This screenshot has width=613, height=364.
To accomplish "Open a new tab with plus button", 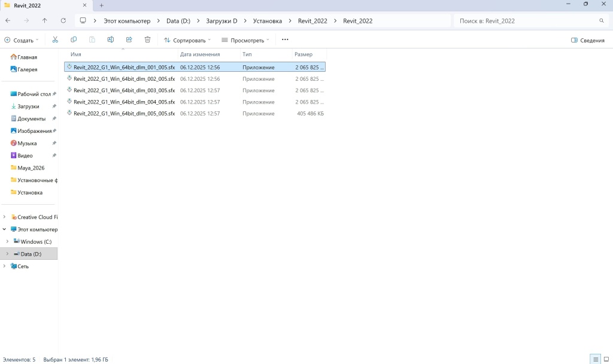I will (x=102, y=5).
